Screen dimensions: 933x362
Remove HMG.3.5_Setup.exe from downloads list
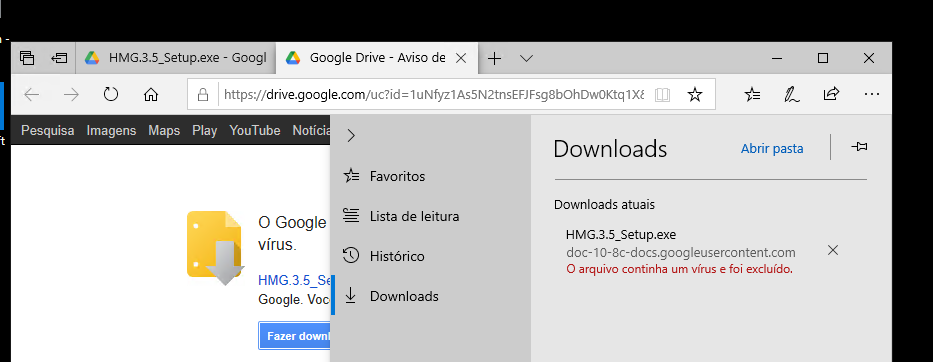point(833,250)
